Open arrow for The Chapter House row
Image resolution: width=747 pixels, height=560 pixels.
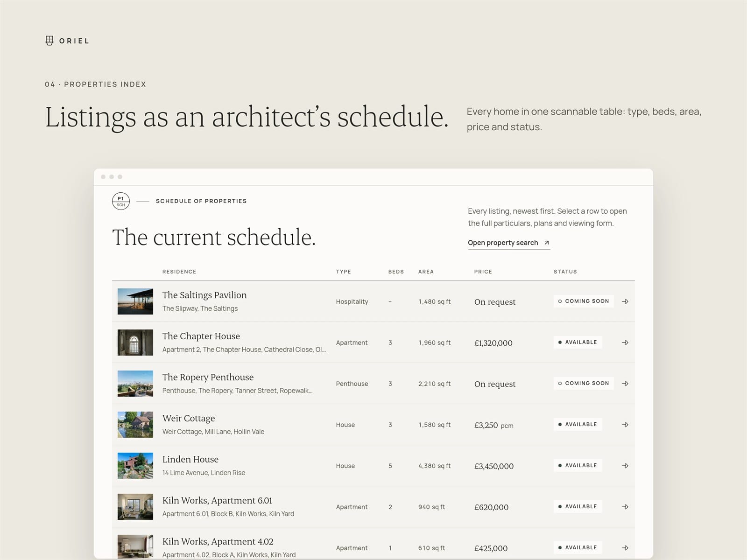pos(625,343)
